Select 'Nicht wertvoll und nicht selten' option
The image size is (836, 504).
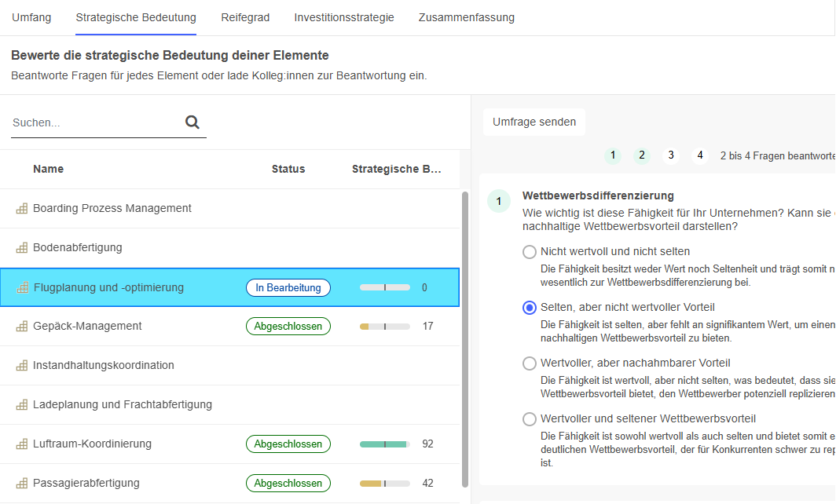coord(529,252)
